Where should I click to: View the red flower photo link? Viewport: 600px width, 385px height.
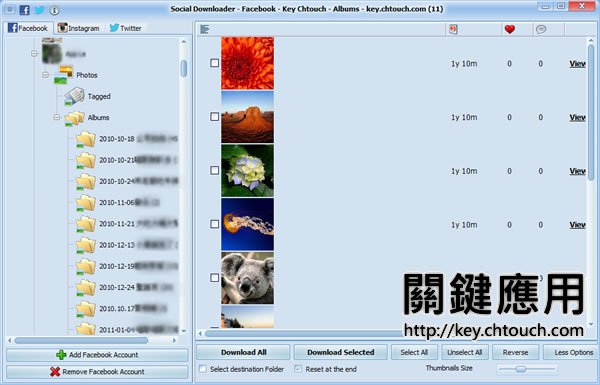577,64
